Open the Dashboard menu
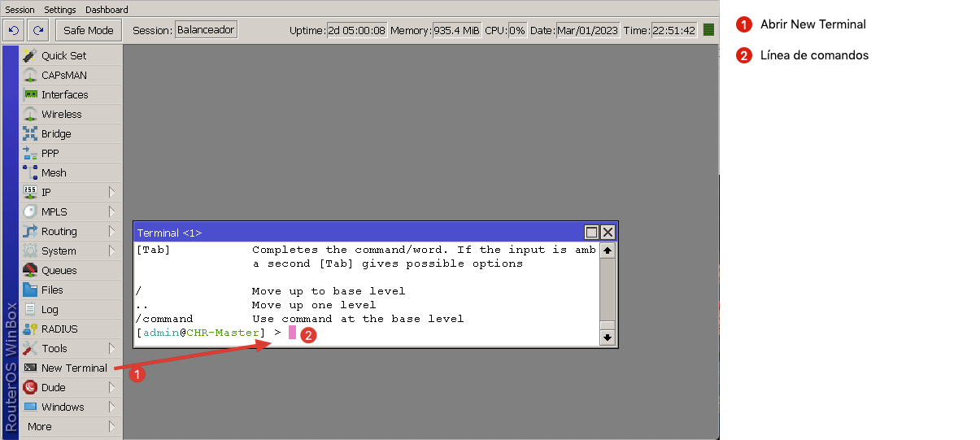Image resolution: width=980 pixels, height=440 pixels. [107, 10]
